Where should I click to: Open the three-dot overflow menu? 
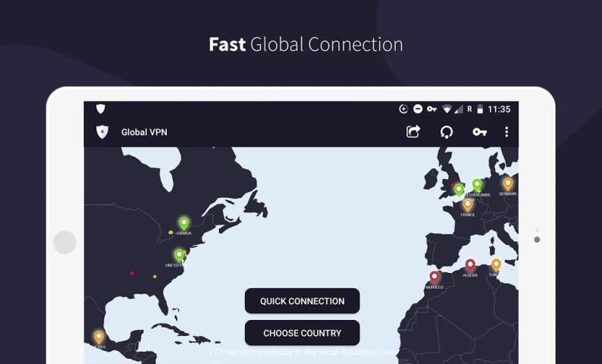pyautogui.click(x=506, y=132)
